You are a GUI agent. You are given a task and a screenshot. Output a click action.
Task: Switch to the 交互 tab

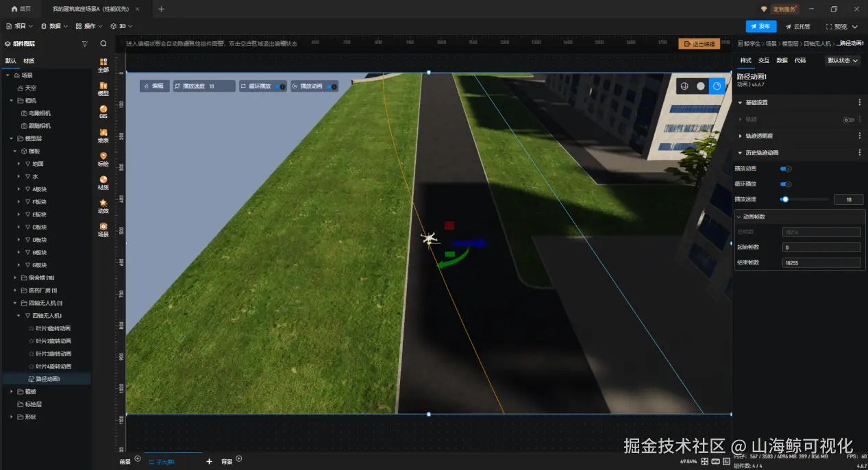point(764,60)
